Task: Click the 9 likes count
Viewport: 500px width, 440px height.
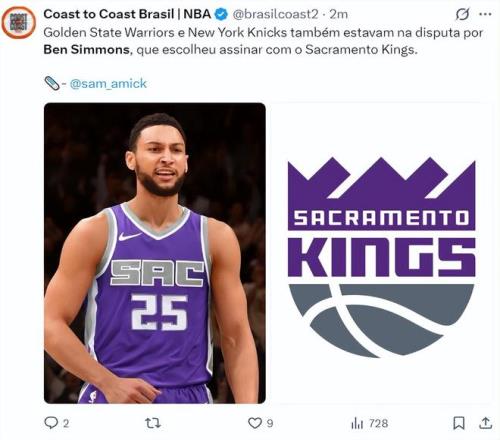Action: point(270,423)
